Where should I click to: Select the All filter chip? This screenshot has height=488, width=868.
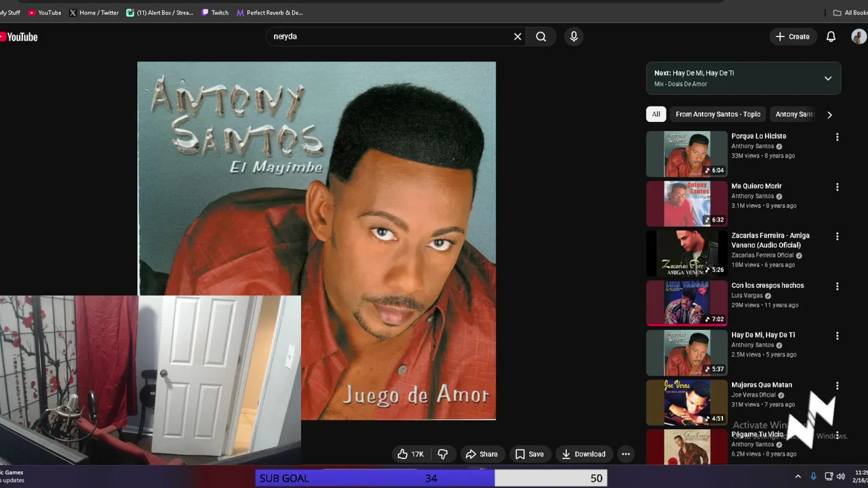pos(656,115)
